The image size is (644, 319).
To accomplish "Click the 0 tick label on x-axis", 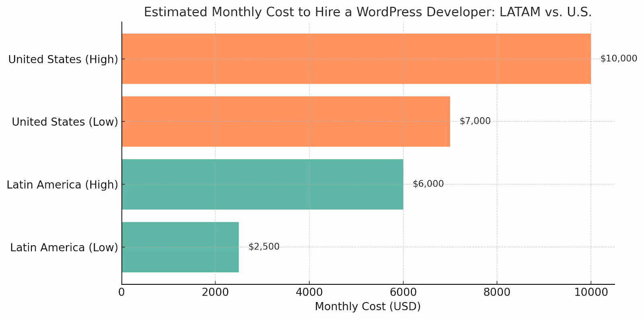I will (122, 292).
